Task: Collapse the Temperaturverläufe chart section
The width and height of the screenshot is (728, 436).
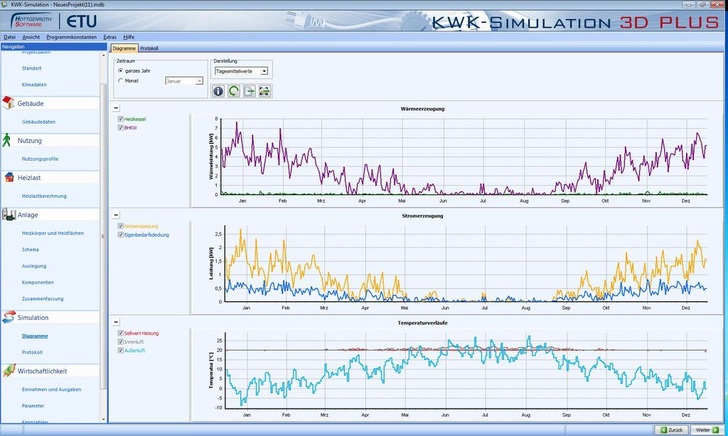Action: tap(116, 321)
